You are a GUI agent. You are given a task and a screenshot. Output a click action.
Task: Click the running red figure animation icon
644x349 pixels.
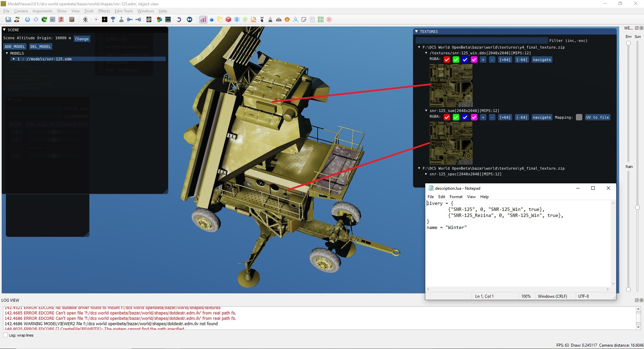coord(61,19)
